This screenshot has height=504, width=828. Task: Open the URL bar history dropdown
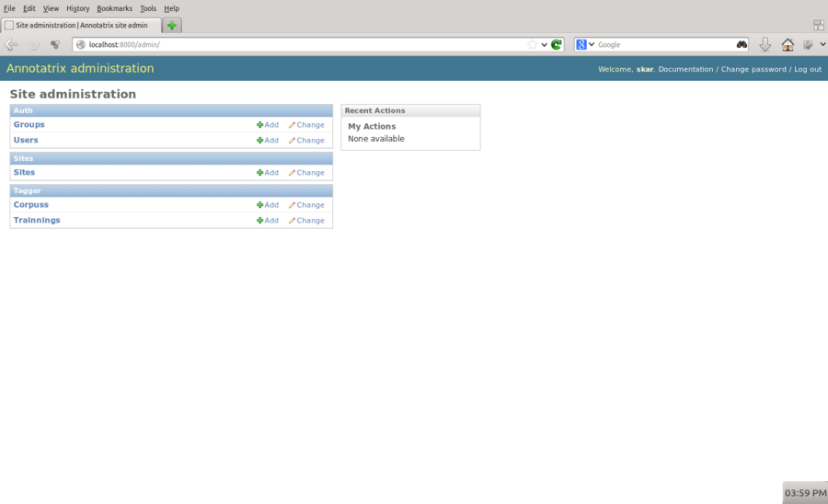pyautogui.click(x=545, y=44)
